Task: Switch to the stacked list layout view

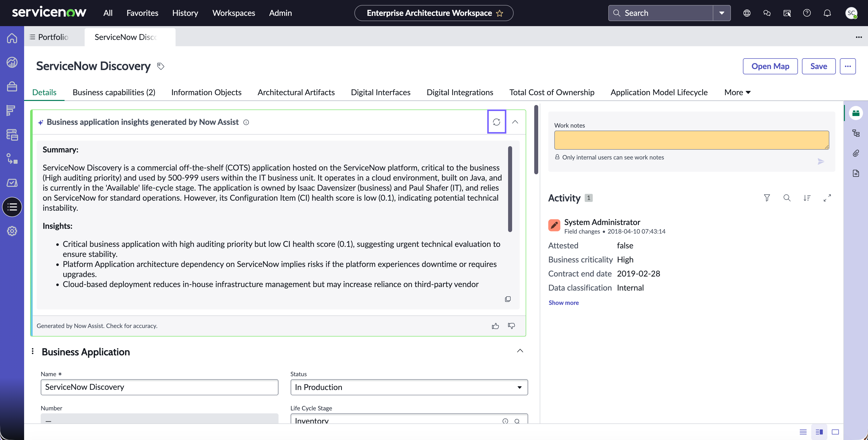Action: coord(803,432)
